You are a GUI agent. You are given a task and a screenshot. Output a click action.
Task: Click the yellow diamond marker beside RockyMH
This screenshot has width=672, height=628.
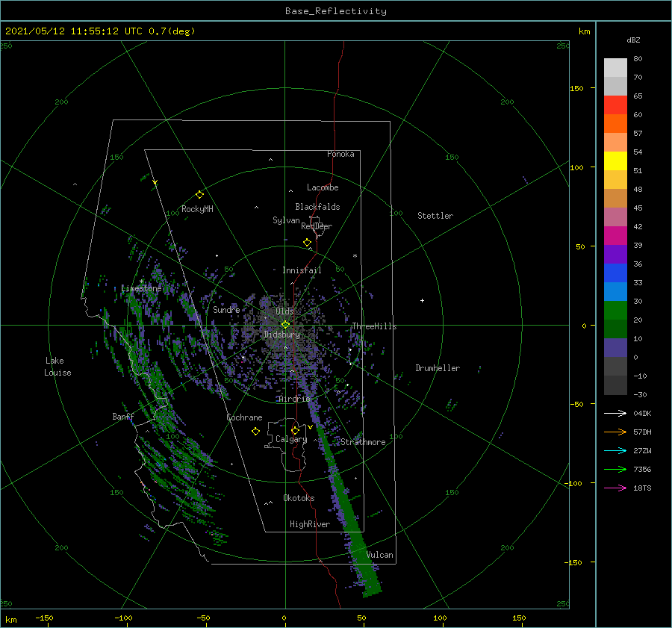tap(199, 195)
